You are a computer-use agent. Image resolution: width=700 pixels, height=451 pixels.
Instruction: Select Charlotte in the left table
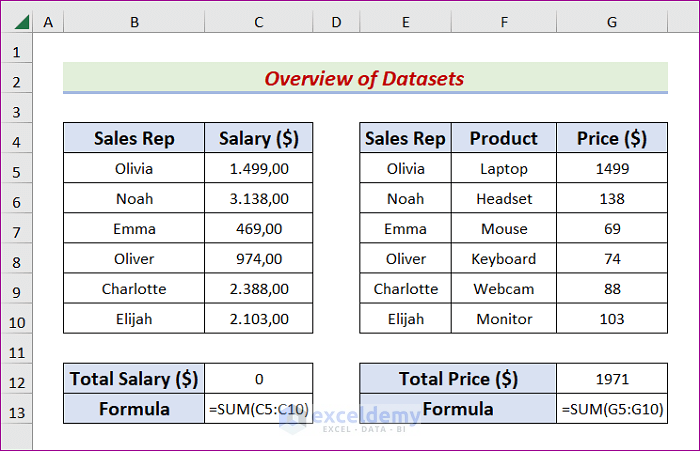click(134, 289)
